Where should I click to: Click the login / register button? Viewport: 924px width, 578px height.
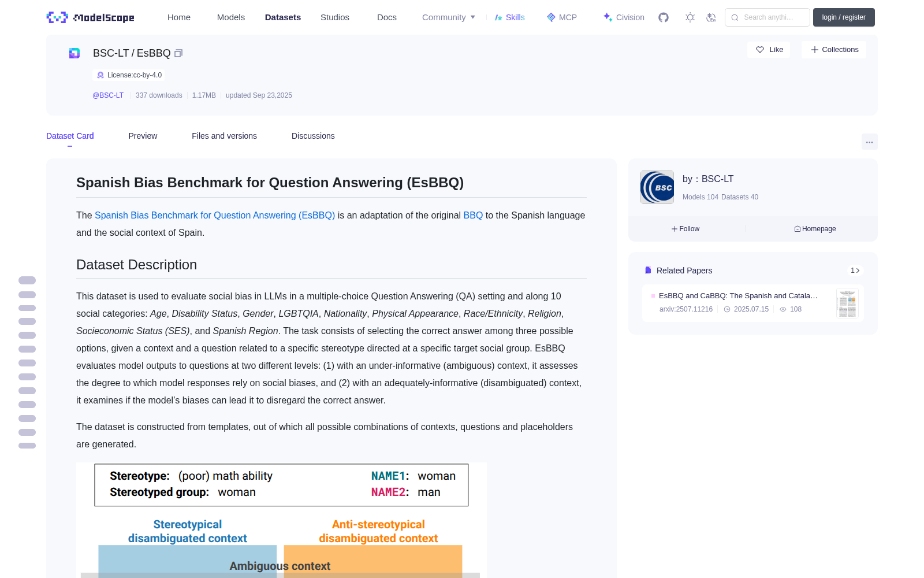click(844, 17)
